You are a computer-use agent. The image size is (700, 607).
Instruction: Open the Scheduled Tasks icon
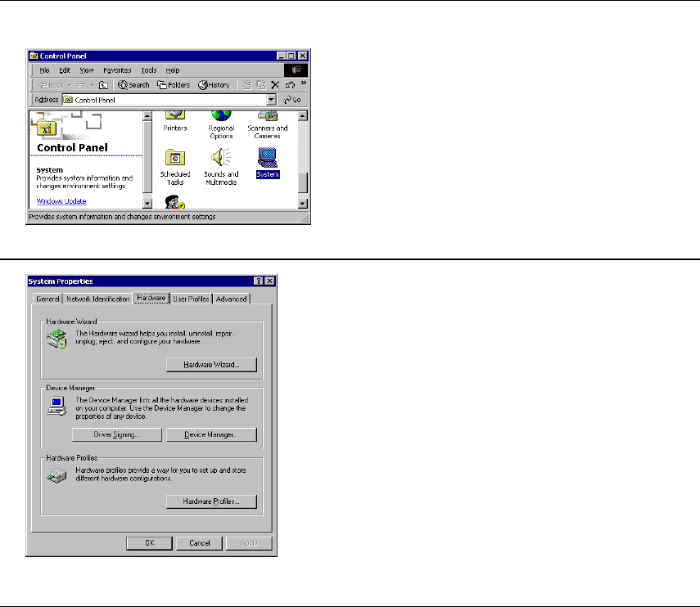(x=175, y=167)
